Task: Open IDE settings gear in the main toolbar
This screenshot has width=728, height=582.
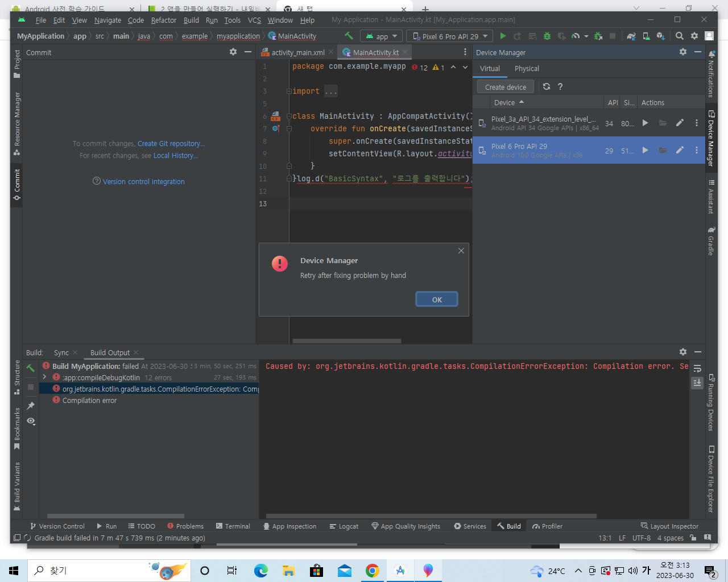Action: click(694, 36)
